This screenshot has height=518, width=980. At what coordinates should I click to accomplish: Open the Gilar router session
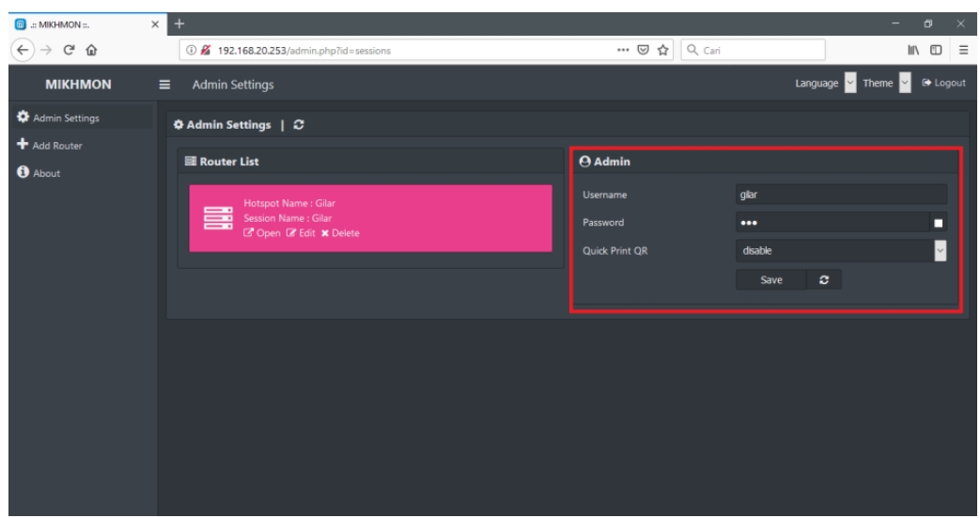point(262,233)
